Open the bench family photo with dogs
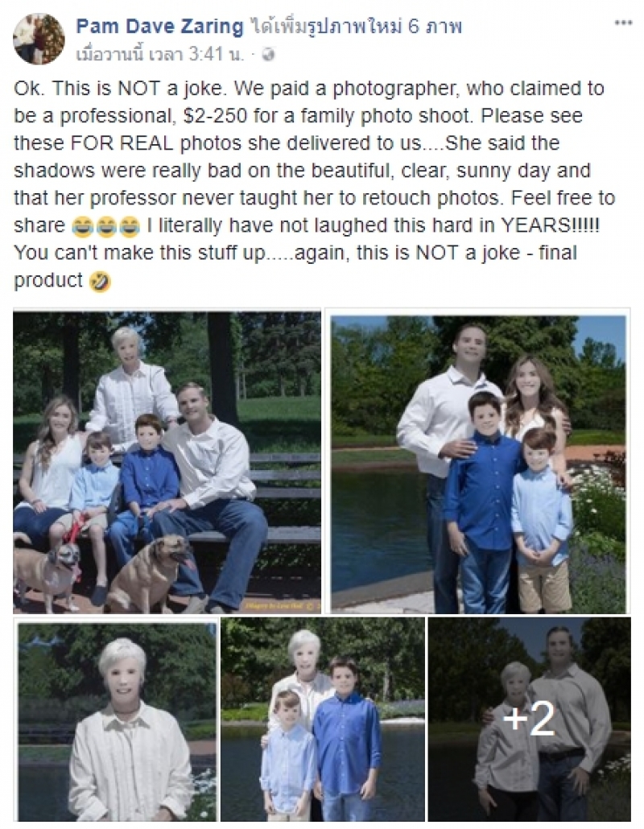The width and height of the screenshot is (644, 829). point(167,463)
